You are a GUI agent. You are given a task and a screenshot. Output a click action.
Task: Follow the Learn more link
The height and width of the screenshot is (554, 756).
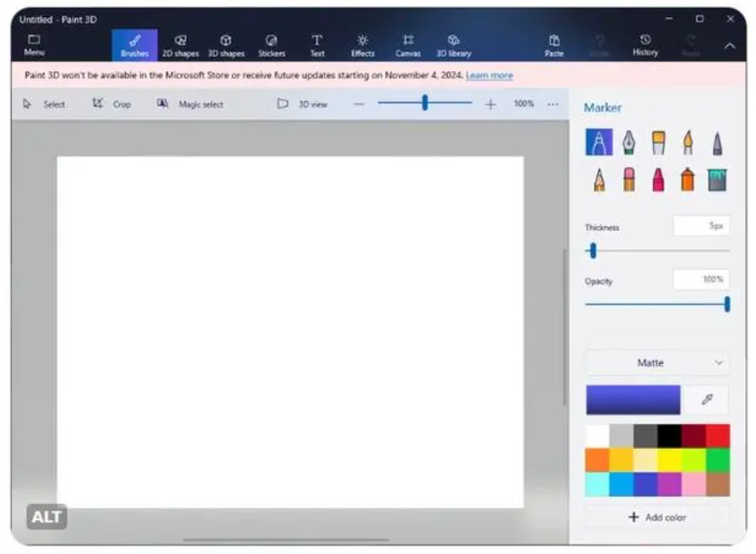(x=489, y=75)
